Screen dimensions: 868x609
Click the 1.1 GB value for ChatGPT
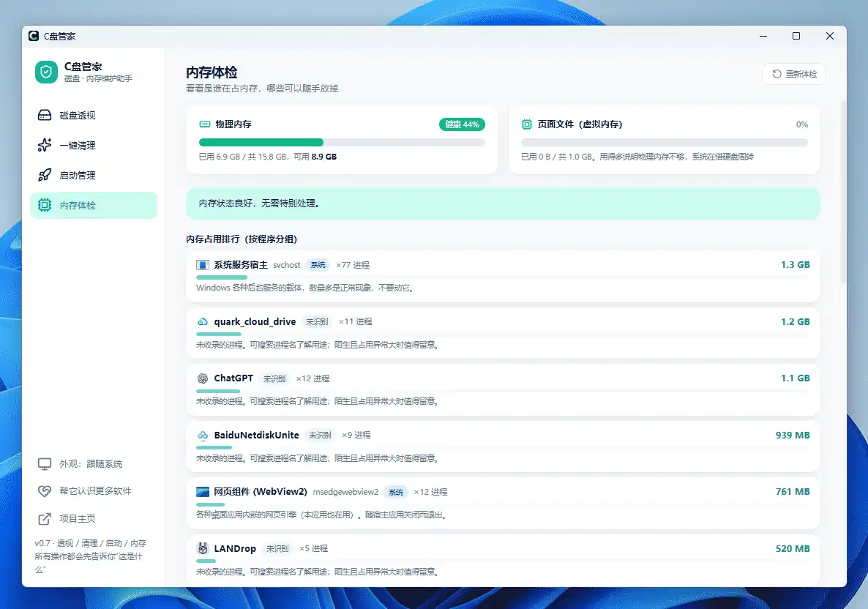click(795, 378)
